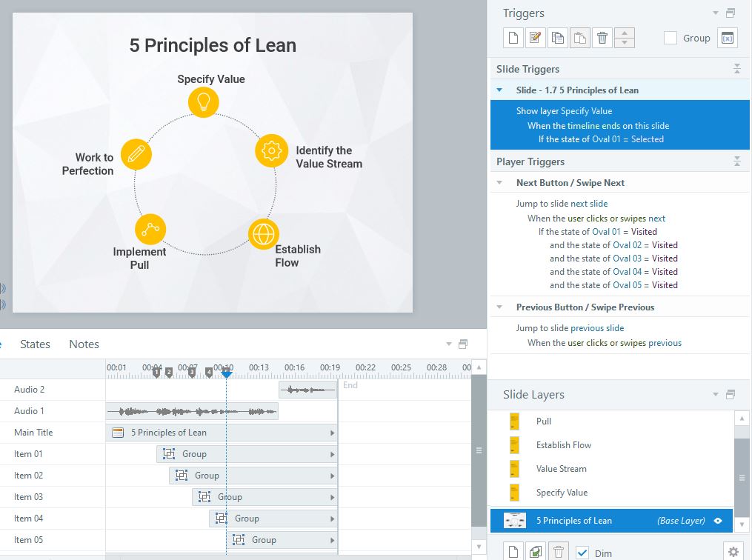Undock the Triggers panel
Image resolution: width=752 pixels, height=560 pixels.
click(731, 13)
